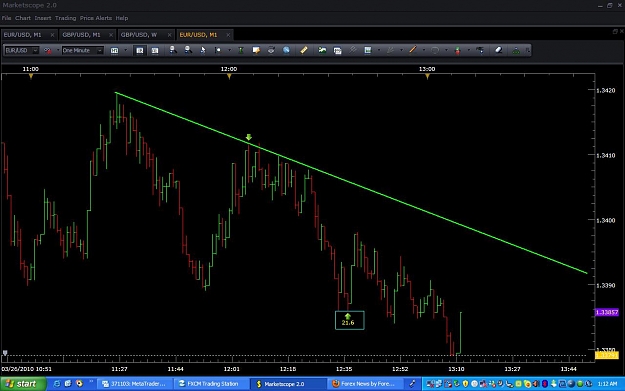Click the printer icon in toolbar
This screenshot has height=391, width=625.
tap(271, 50)
